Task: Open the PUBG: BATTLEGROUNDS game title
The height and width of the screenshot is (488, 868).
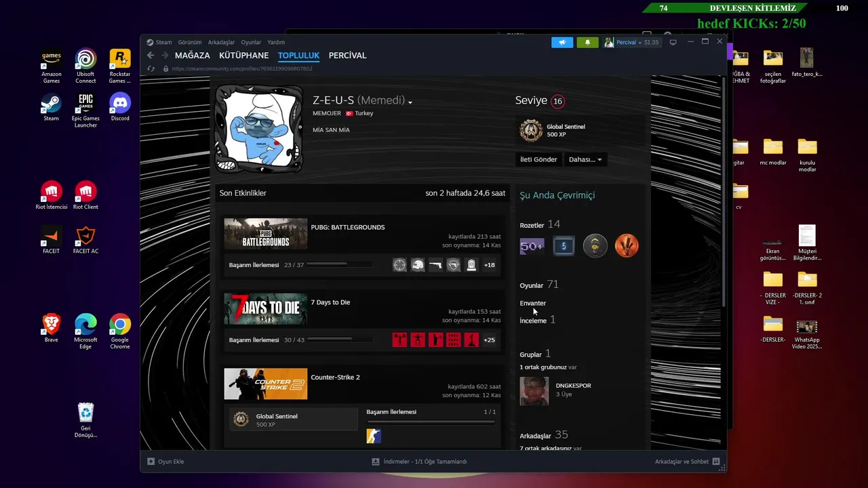Action: point(347,227)
